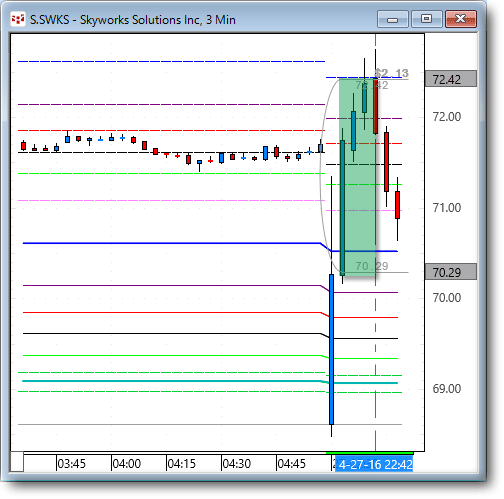
Task: Click the 72.00 price scale label
Action: click(x=447, y=117)
